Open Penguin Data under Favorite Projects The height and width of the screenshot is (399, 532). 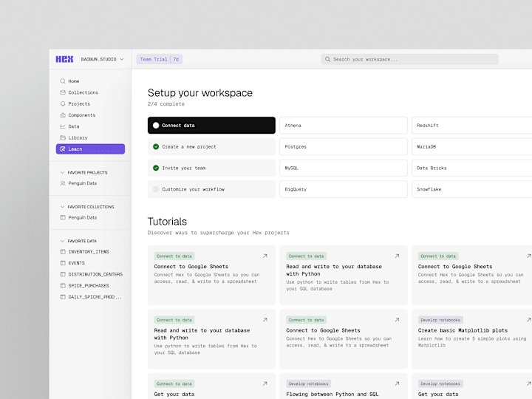pyautogui.click(x=83, y=183)
